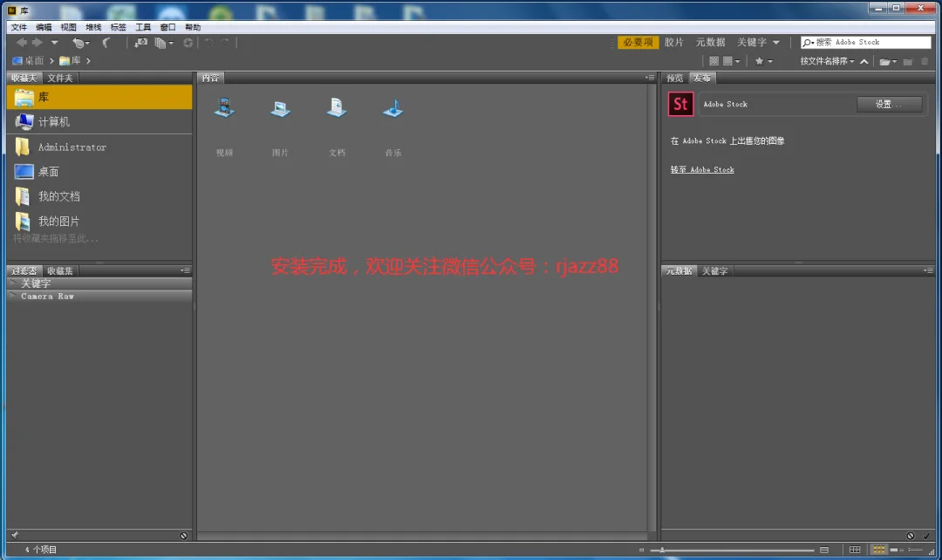The width and height of the screenshot is (942, 560).
Task: Open the star rating filter dropdown
Action: [763, 61]
